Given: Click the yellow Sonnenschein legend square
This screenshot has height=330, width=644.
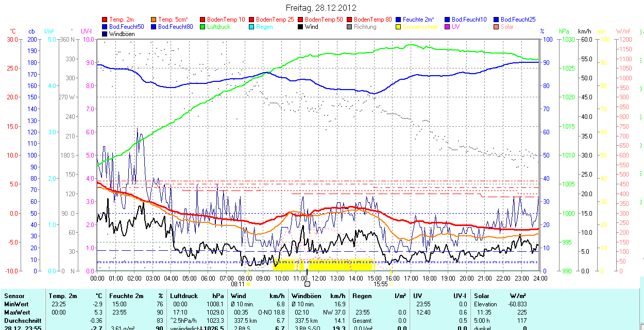Looking at the screenshot, I should pyautogui.click(x=399, y=27).
